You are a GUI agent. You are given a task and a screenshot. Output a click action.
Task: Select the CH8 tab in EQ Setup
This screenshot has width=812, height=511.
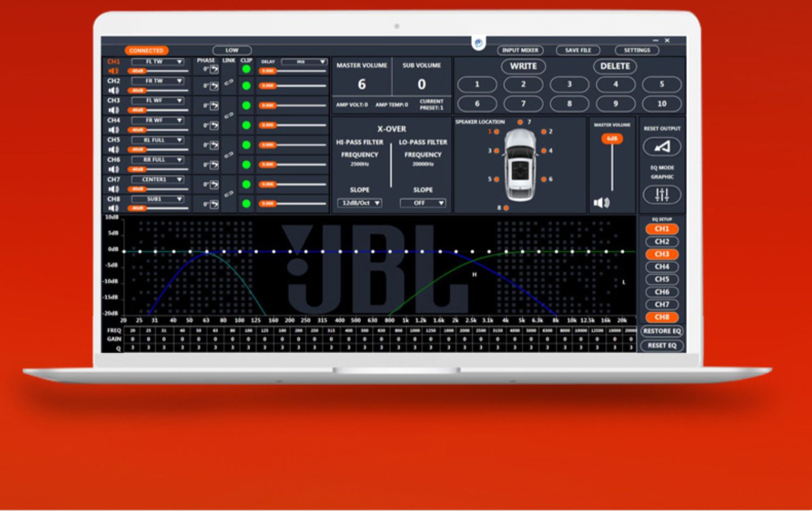(662, 317)
